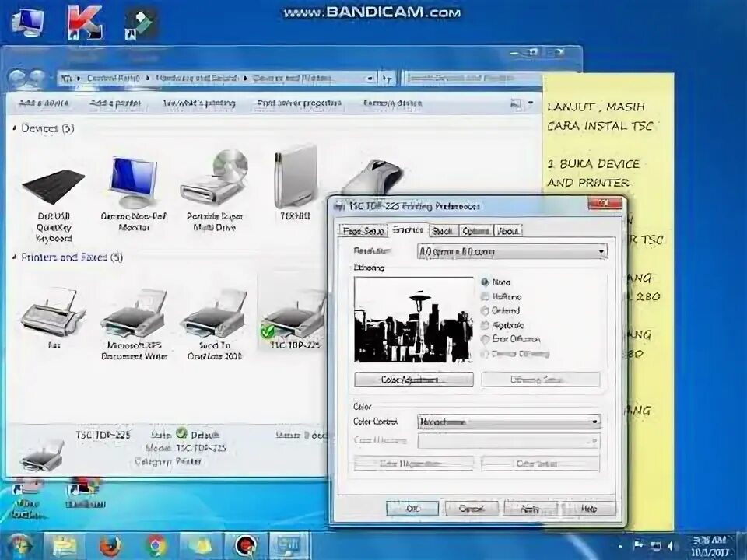Screen dimensions: 747x560
Task: Switch to the Page Setup tab
Action: pyautogui.click(x=363, y=231)
